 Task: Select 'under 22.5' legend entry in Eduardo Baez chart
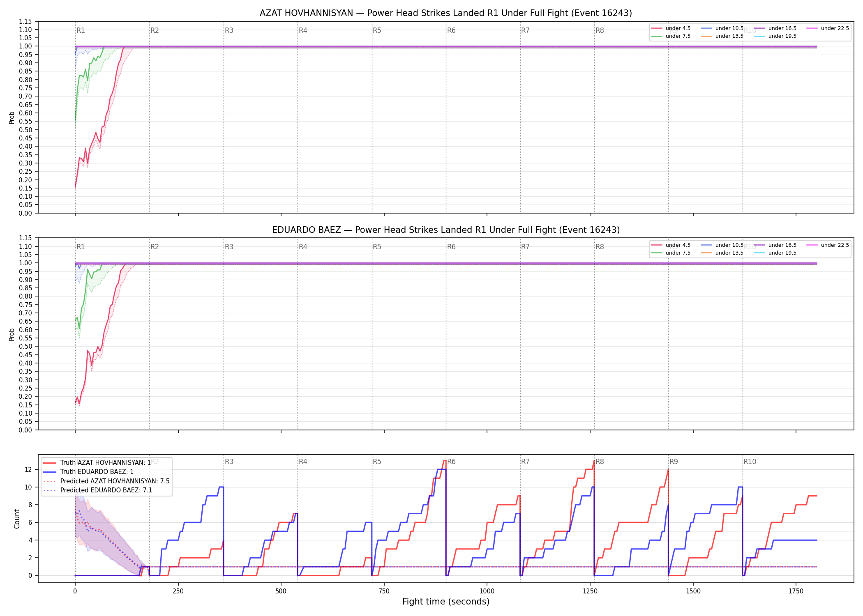tap(828, 245)
